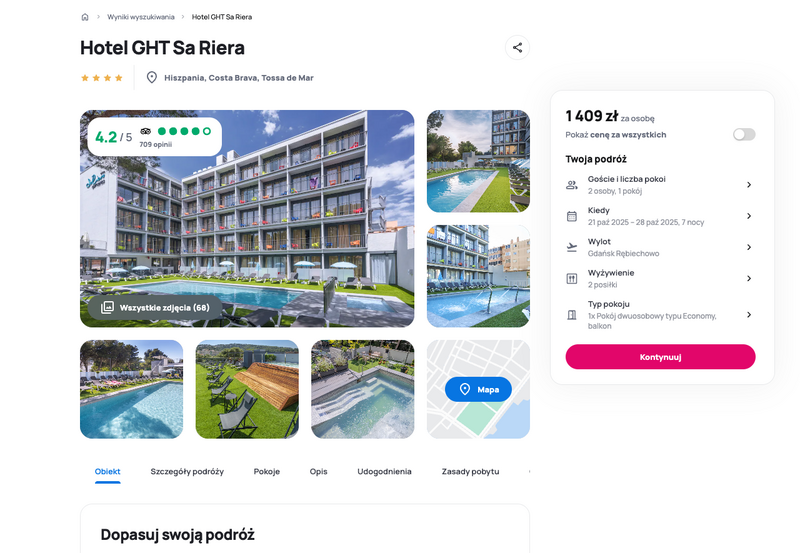This screenshot has width=800, height=553.
Task: Click the calendar icon beside Kiedy
Action: [572, 216]
